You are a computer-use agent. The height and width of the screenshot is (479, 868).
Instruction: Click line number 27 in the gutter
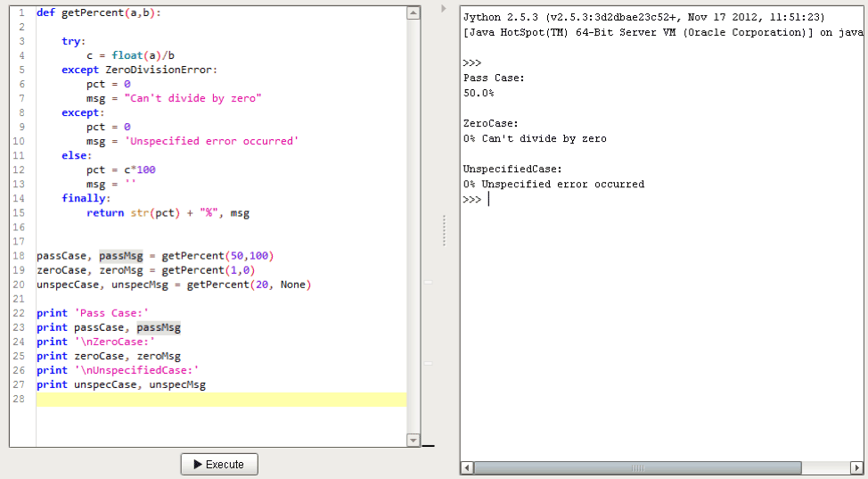[19, 384]
